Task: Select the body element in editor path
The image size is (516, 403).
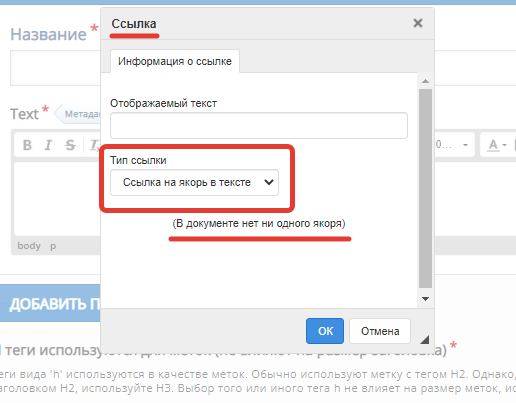Action: (x=29, y=246)
